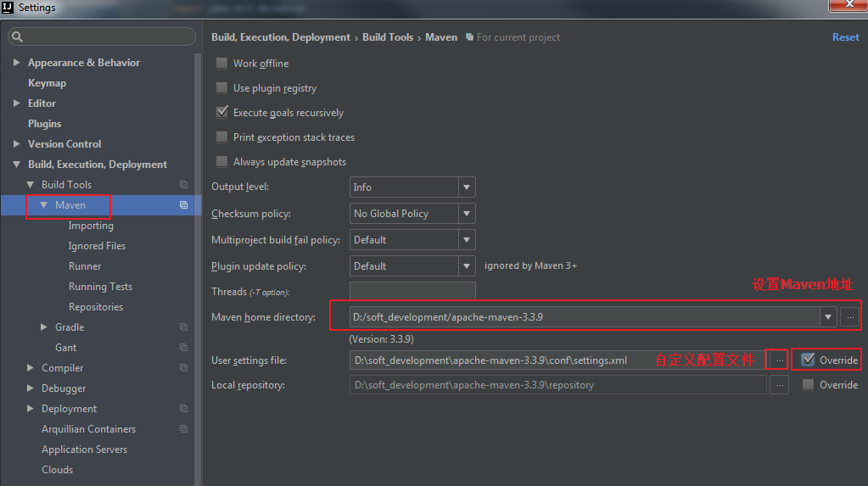Select Gant in settings tree
The width and height of the screenshot is (868, 486).
click(x=66, y=348)
